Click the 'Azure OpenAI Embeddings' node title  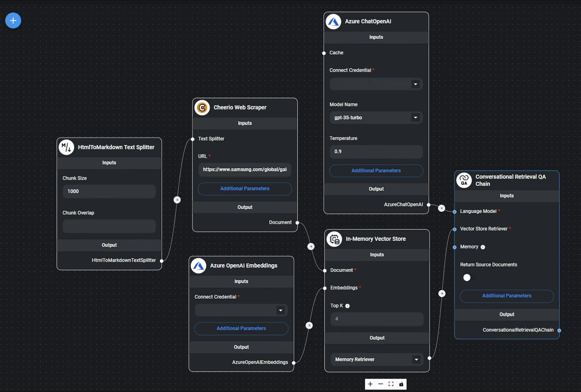point(243,266)
